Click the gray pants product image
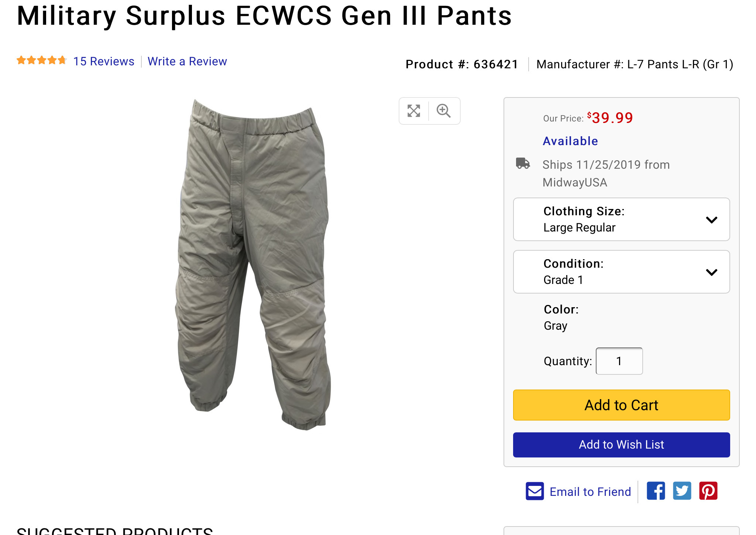The height and width of the screenshot is (535, 756). pos(253,264)
